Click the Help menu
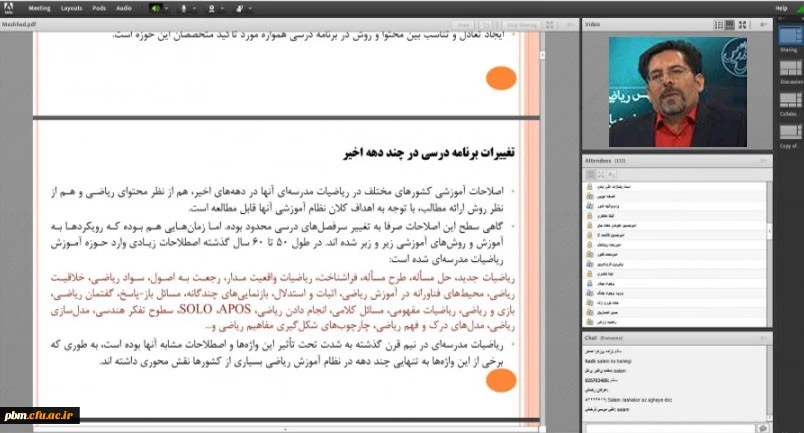Screen dimensions: 804x433 (781, 8)
